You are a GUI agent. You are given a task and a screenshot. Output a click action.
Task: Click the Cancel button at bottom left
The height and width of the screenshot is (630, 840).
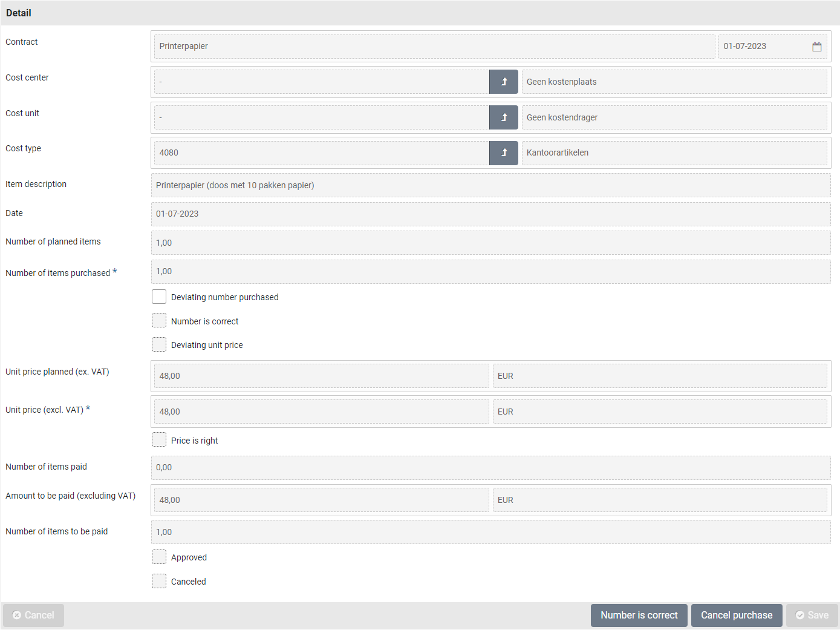coord(33,615)
